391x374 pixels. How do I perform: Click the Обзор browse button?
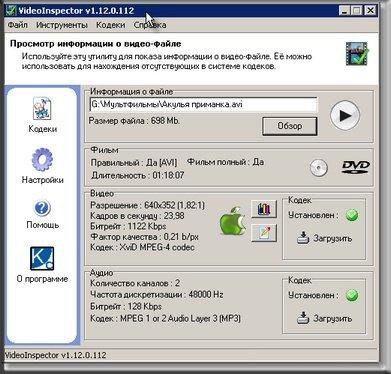290,126
